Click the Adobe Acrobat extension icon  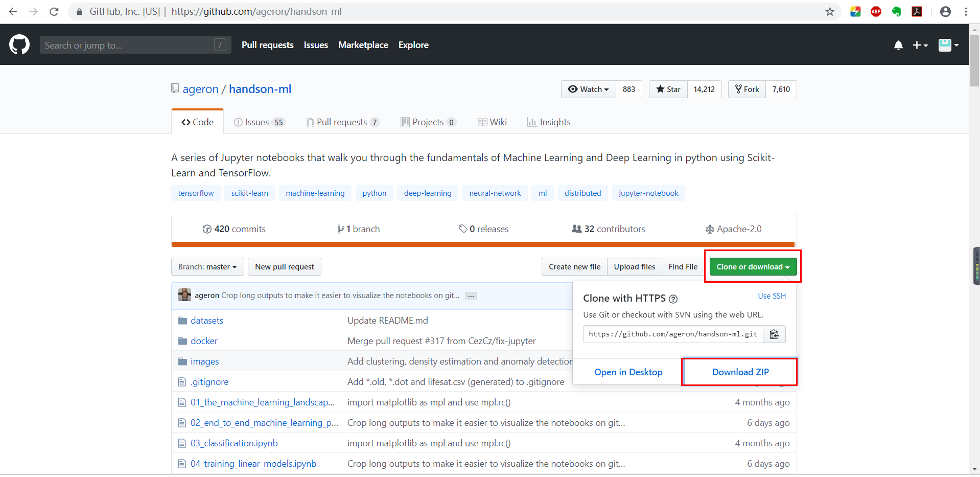click(917, 11)
